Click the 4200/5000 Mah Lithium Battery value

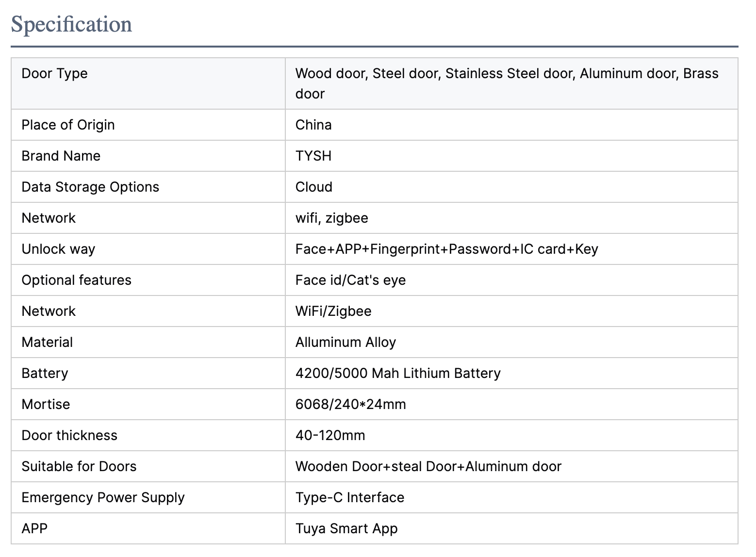click(398, 374)
